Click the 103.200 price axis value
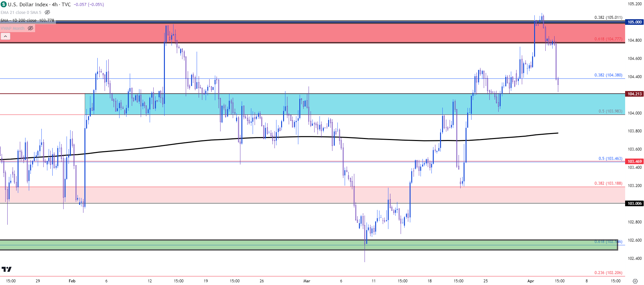The height and width of the screenshot is (285, 644). [635, 186]
